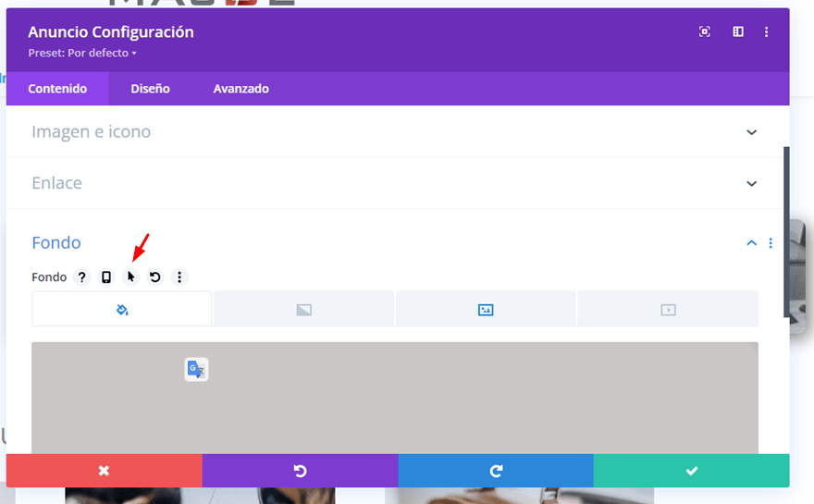Screen dimensions: 814x504
Task: Open the Fondo field more options menu
Action: [x=179, y=277]
